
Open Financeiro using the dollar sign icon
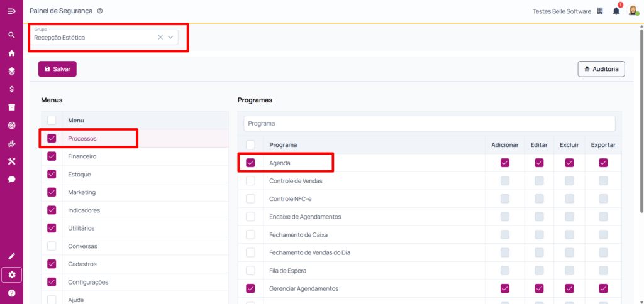click(11, 89)
